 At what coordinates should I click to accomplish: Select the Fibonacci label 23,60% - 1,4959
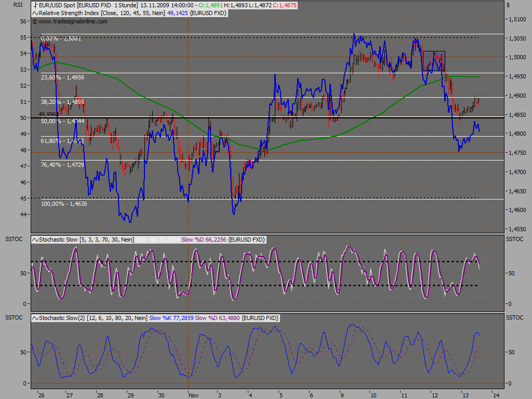tap(62, 78)
